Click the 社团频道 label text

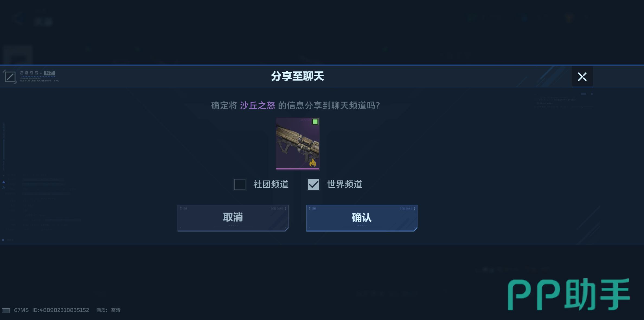[x=271, y=184]
